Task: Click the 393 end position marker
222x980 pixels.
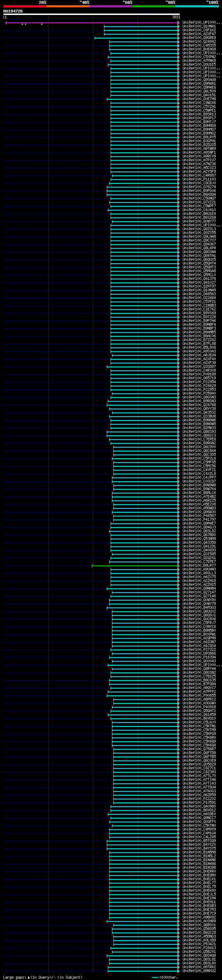Action: pyautogui.click(x=175, y=17)
